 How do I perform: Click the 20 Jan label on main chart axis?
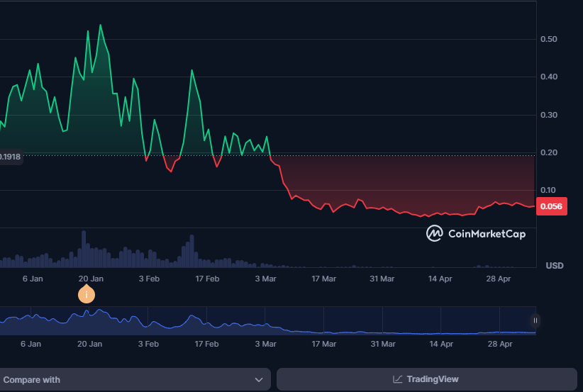91,279
